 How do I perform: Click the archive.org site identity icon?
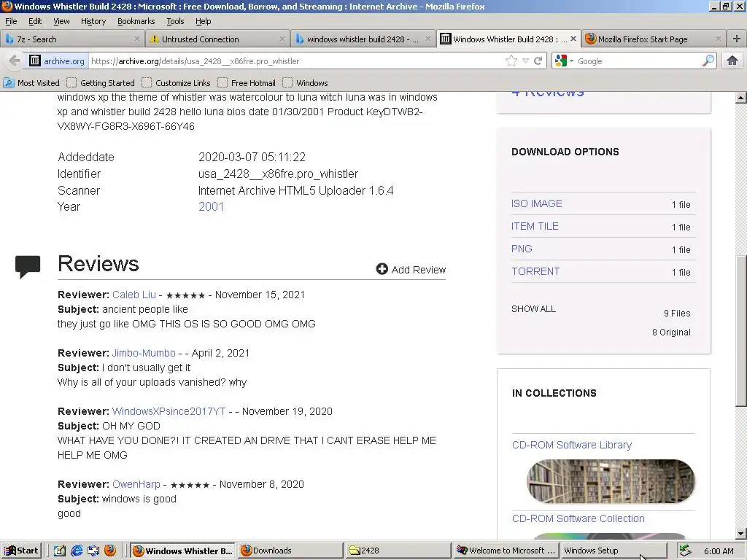[x=35, y=61]
